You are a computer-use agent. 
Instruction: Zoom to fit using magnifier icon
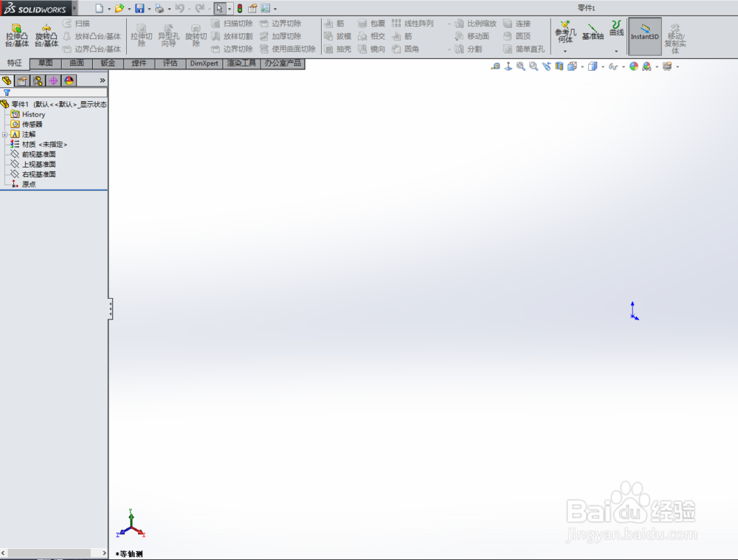pos(520,66)
